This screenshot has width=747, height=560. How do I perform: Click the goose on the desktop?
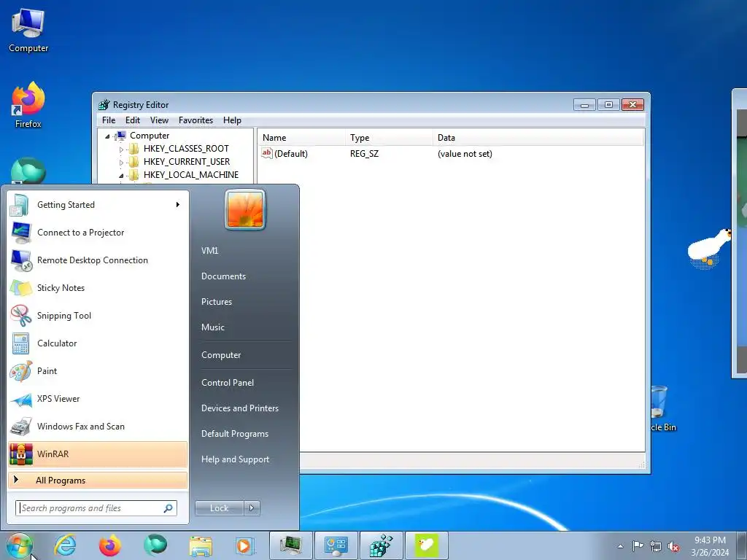pyautogui.click(x=709, y=248)
